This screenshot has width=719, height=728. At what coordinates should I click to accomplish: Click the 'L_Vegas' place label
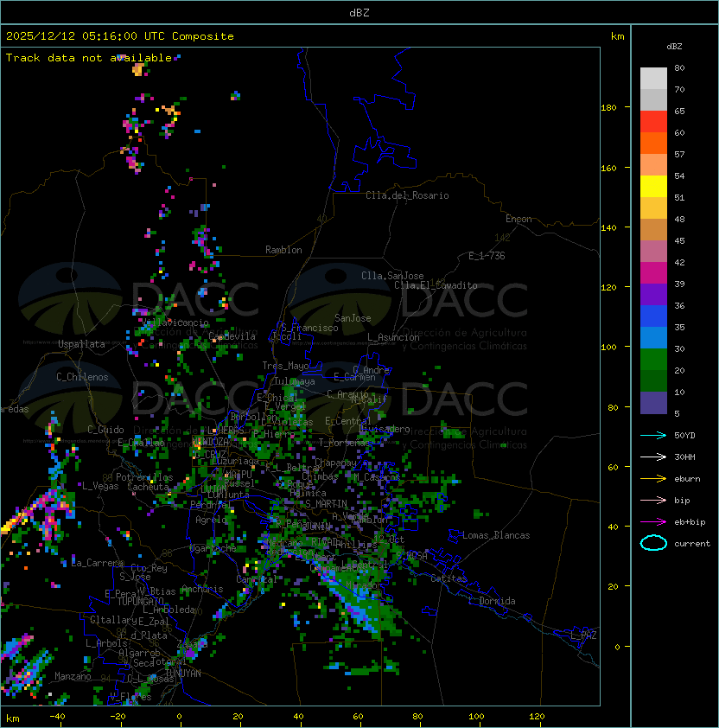pyautogui.click(x=100, y=486)
